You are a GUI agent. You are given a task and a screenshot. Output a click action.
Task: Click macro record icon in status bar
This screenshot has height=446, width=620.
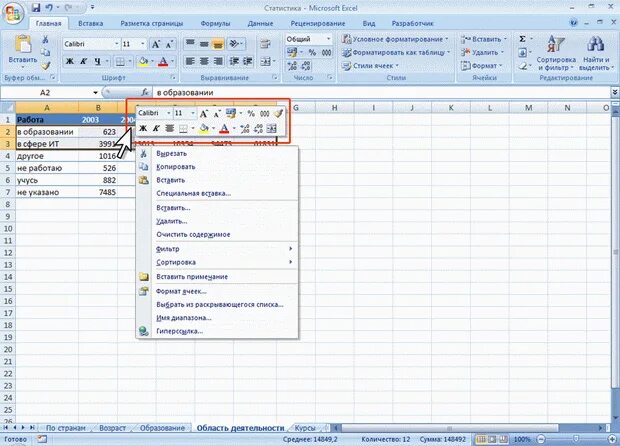click(42, 439)
